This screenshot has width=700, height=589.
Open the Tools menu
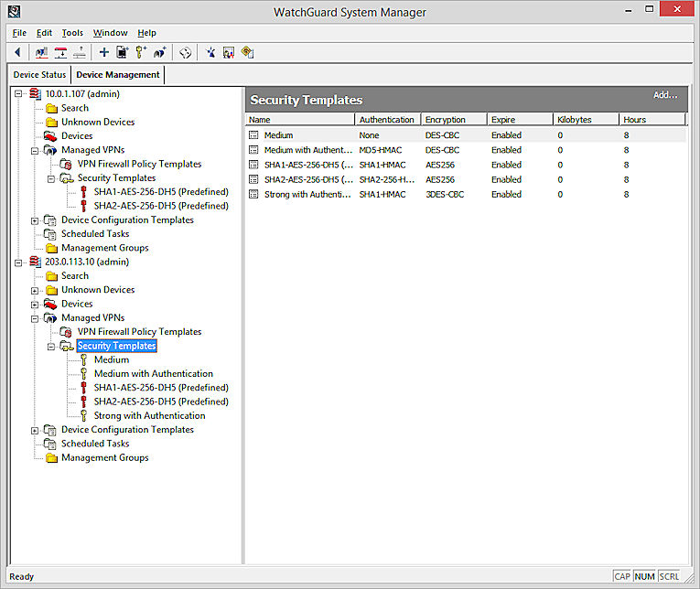point(72,33)
